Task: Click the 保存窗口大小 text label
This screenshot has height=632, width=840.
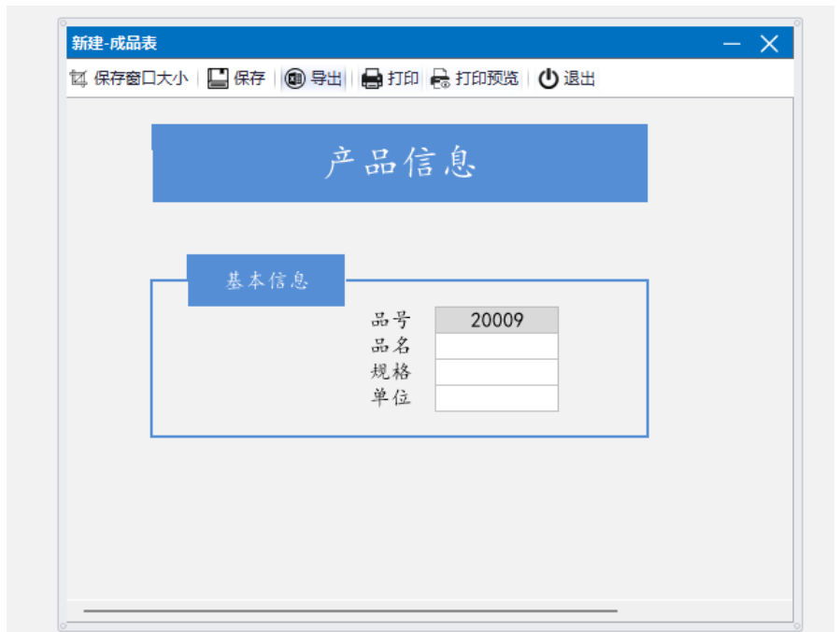Action: (x=140, y=79)
